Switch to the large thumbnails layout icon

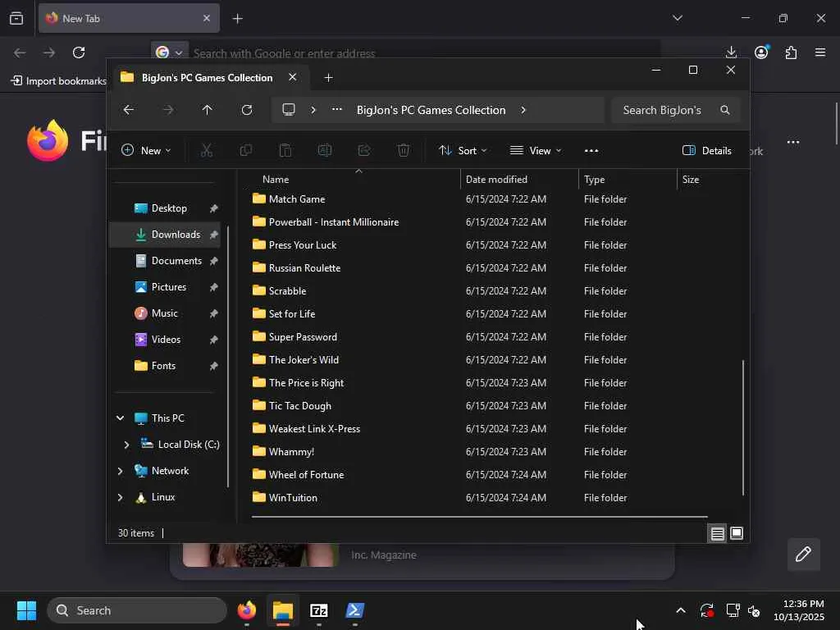pyautogui.click(x=737, y=533)
